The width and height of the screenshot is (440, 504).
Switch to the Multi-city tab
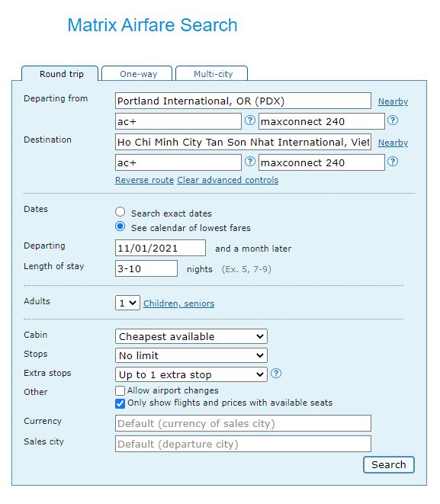(212, 74)
